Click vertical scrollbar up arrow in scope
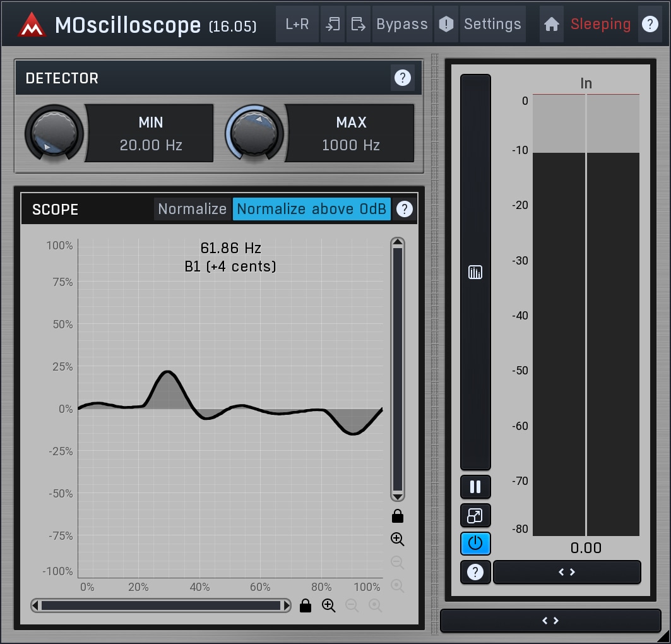Viewport: 671px width, 644px height. (x=398, y=242)
